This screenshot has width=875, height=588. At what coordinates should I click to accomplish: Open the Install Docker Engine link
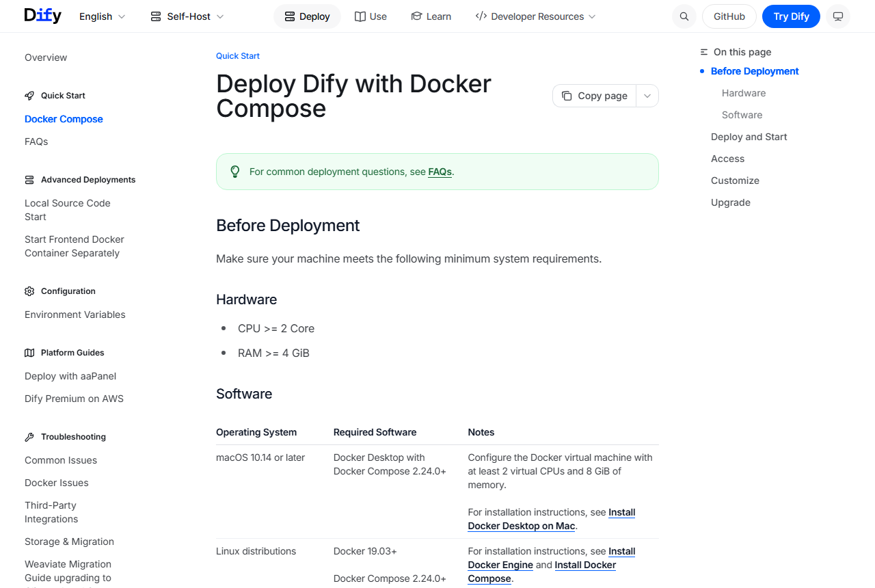pos(552,558)
